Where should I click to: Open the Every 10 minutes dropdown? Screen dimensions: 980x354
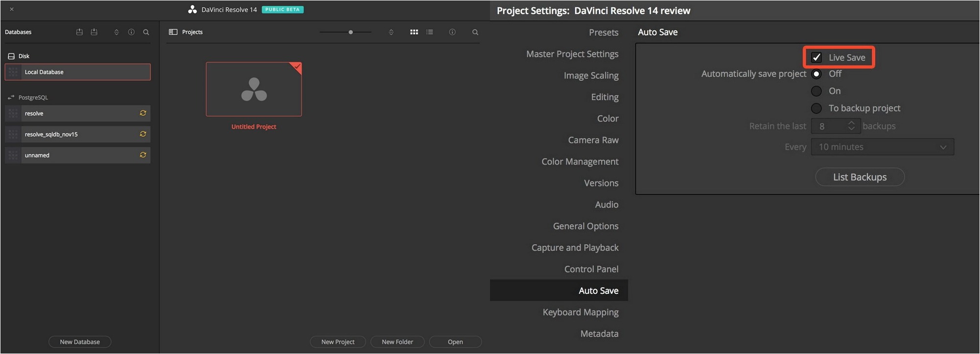[883, 147]
